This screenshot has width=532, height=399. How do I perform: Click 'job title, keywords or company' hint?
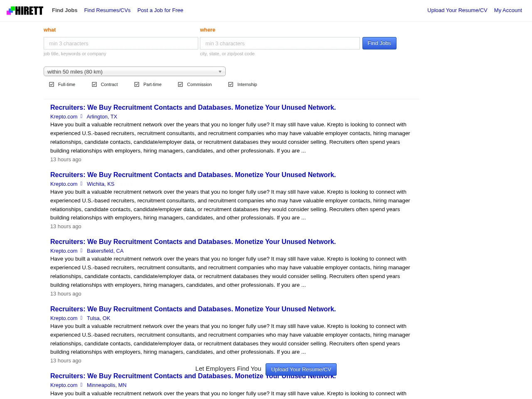click(75, 54)
